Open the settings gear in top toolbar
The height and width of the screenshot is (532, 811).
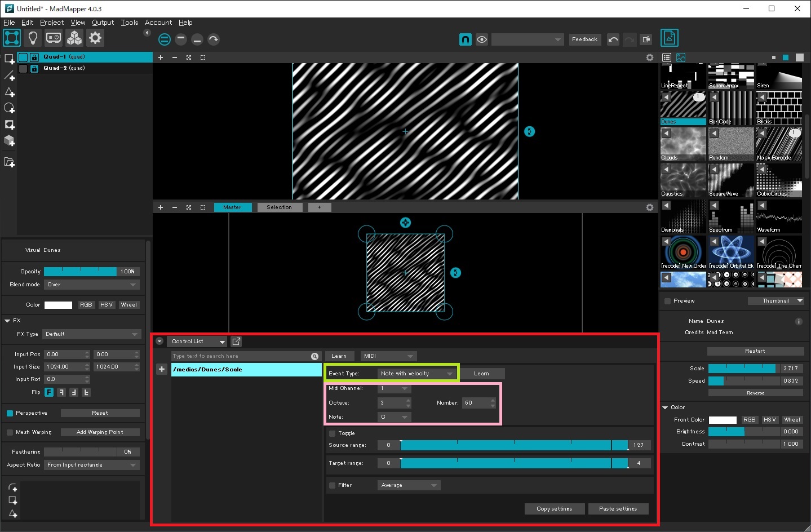click(95, 38)
